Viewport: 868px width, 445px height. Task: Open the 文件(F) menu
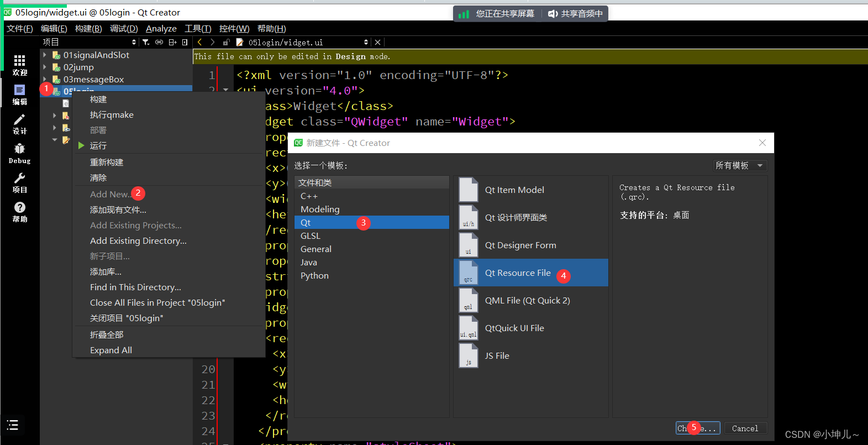pos(20,28)
